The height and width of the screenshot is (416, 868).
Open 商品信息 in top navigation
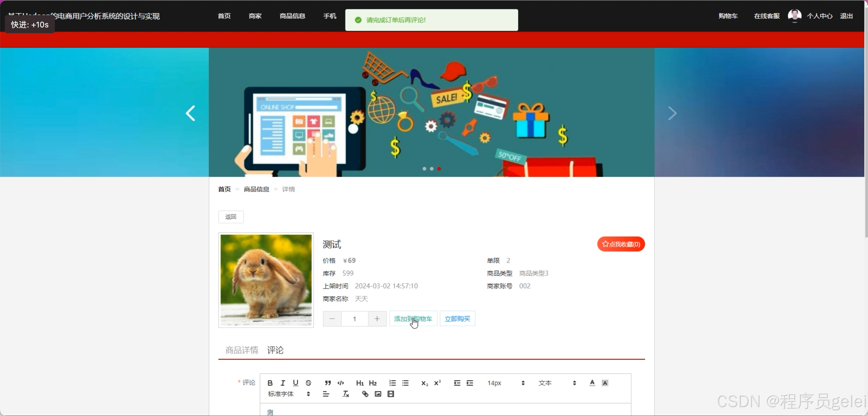tap(292, 16)
